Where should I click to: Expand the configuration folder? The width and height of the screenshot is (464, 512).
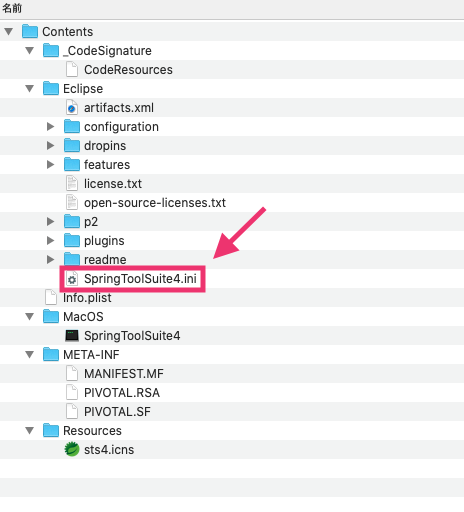tap(50, 126)
